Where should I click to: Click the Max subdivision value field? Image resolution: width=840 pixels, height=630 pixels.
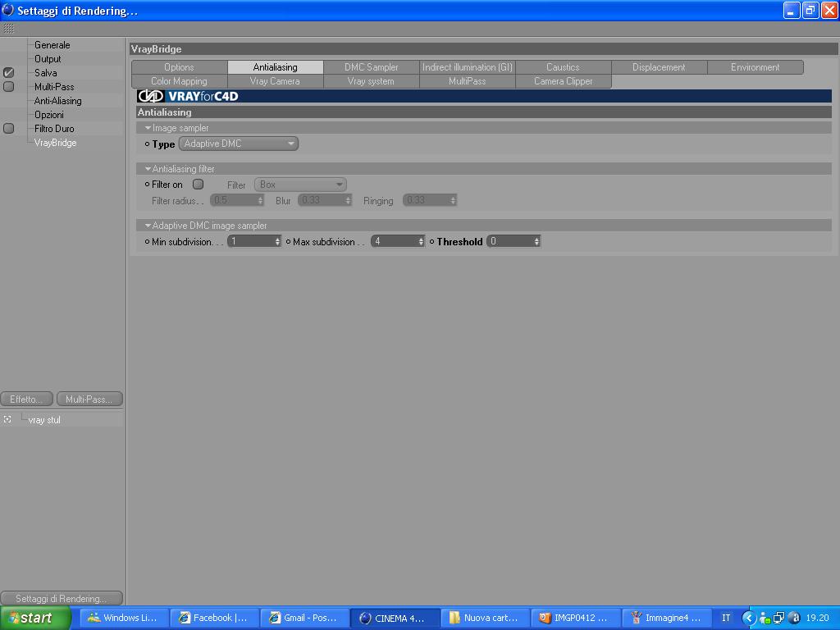click(395, 242)
